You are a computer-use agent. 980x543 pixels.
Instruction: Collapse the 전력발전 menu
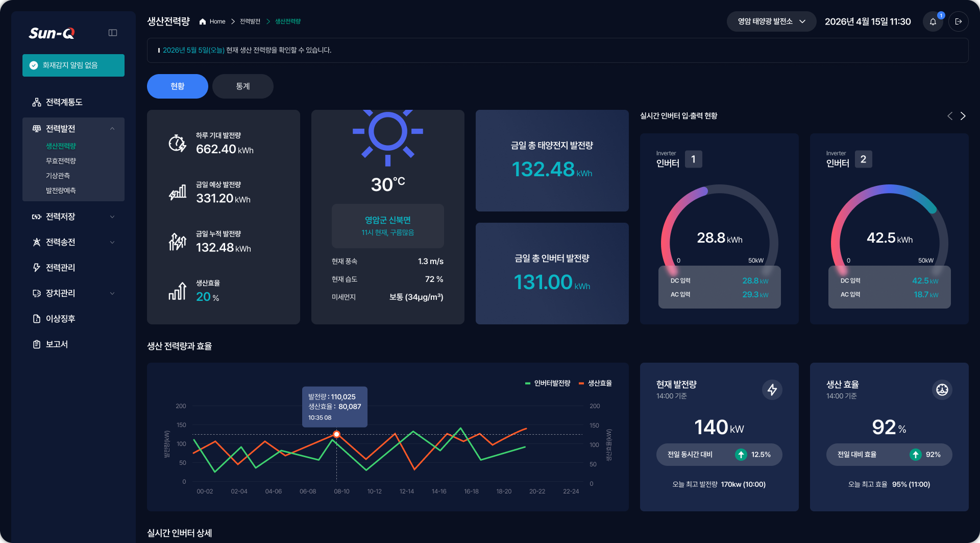tap(73, 129)
